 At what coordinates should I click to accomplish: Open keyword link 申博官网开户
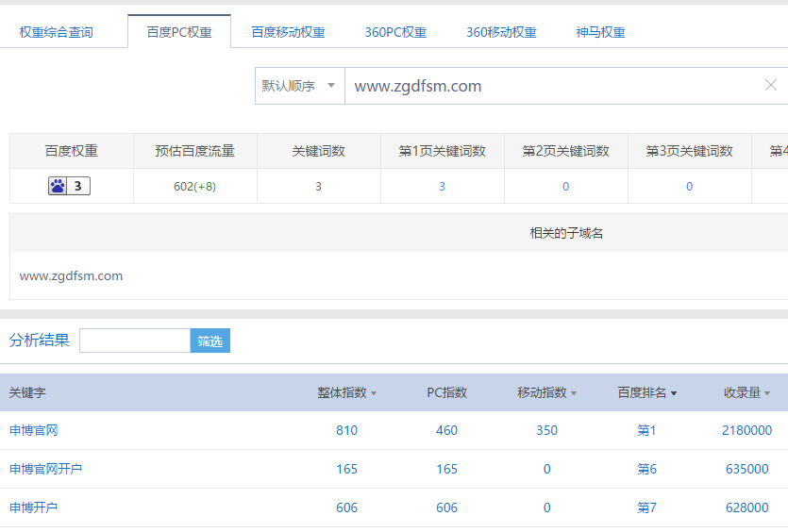(x=46, y=469)
